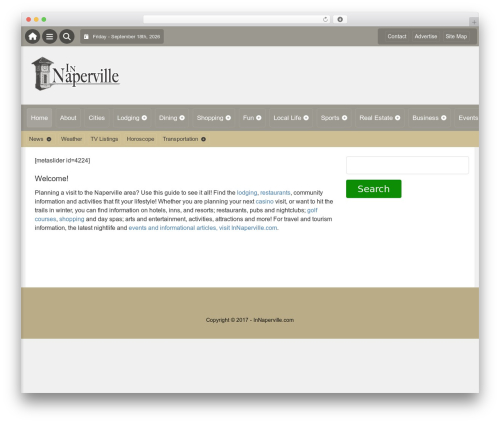
Task: Expand the Business menu arrow
Action: click(444, 118)
